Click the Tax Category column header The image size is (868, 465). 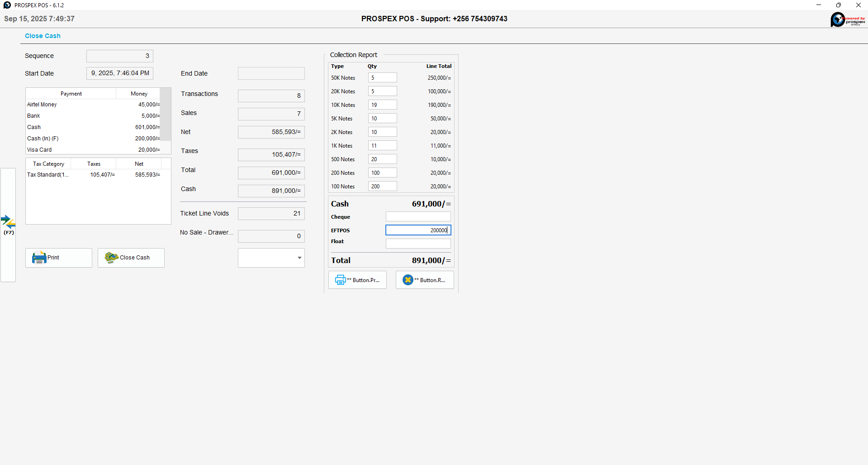point(48,164)
